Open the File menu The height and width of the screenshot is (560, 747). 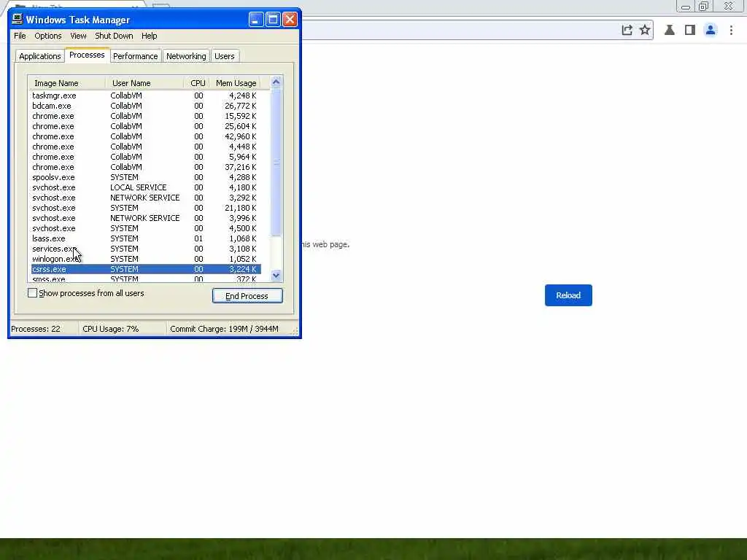click(20, 36)
